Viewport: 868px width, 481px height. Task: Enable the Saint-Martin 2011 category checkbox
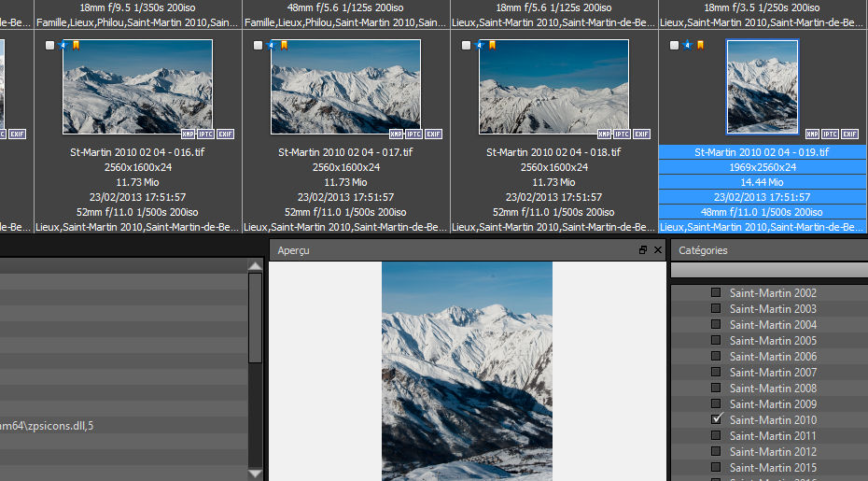(716, 435)
